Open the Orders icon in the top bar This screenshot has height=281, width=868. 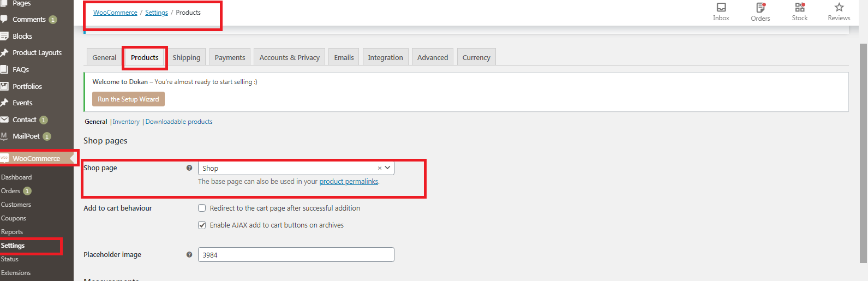(761, 7)
